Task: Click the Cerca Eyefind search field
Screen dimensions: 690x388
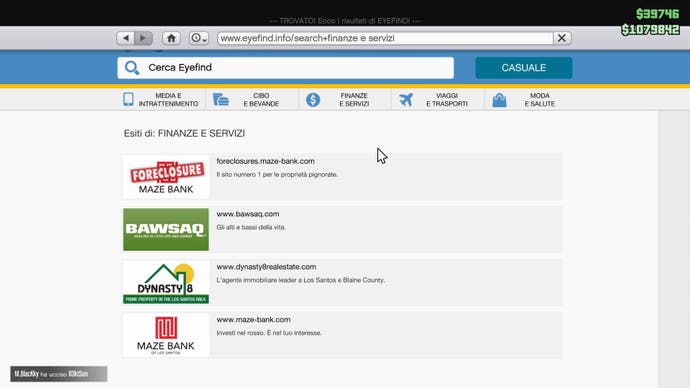Action: (x=286, y=68)
